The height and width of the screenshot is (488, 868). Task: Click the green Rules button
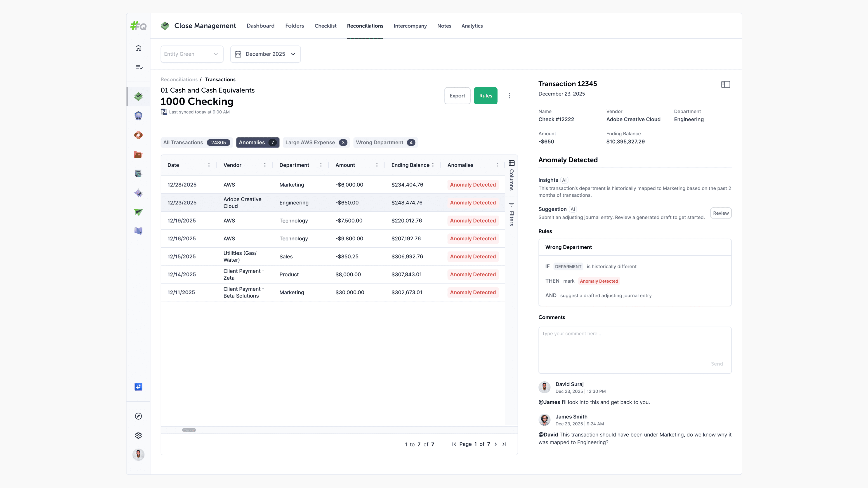[x=485, y=96]
